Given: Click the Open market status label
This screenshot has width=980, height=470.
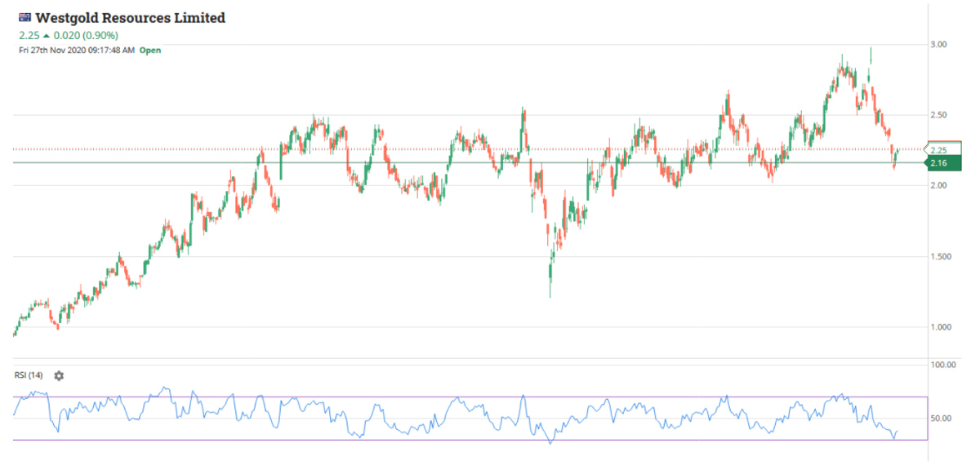Looking at the screenshot, I should click(150, 50).
